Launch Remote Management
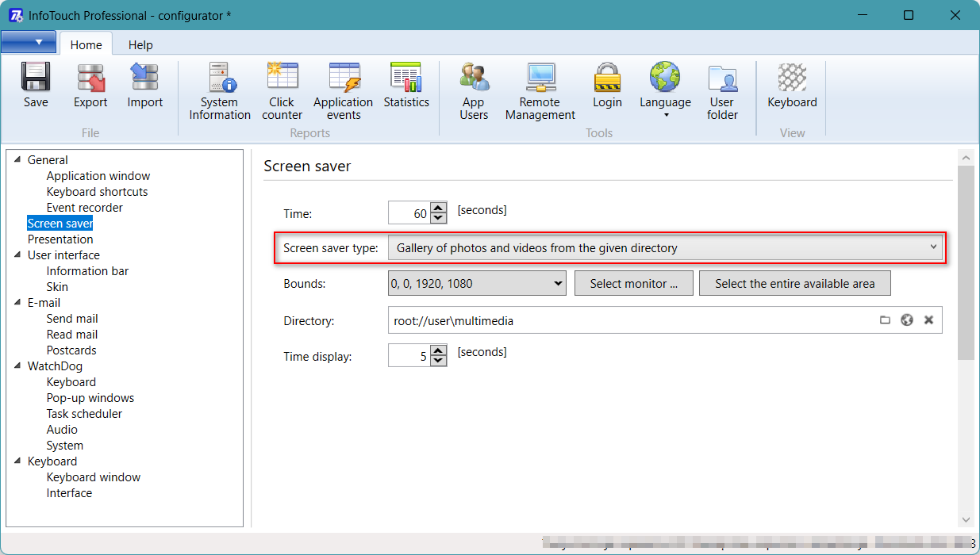Image resolution: width=980 pixels, height=555 pixels. (x=540, y=91)
